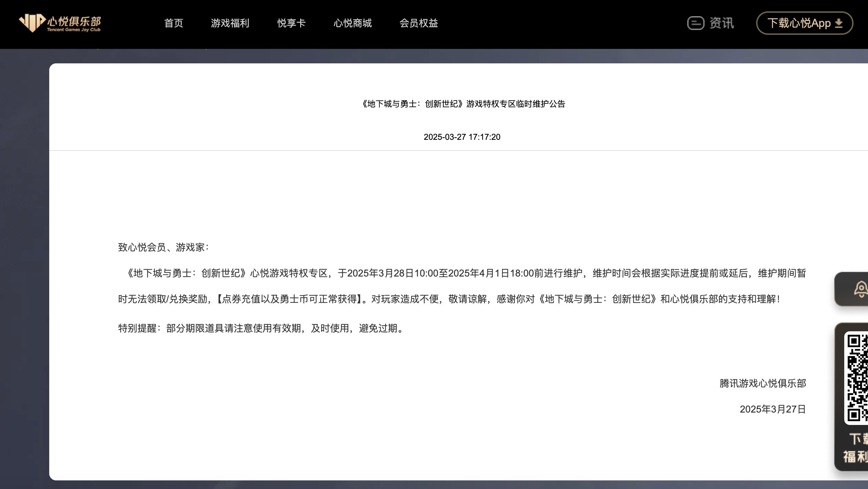The image size is (868, 489).
Task: Click the announcement title 游戏特权专区临时维护公告
Action: (463, 104)
